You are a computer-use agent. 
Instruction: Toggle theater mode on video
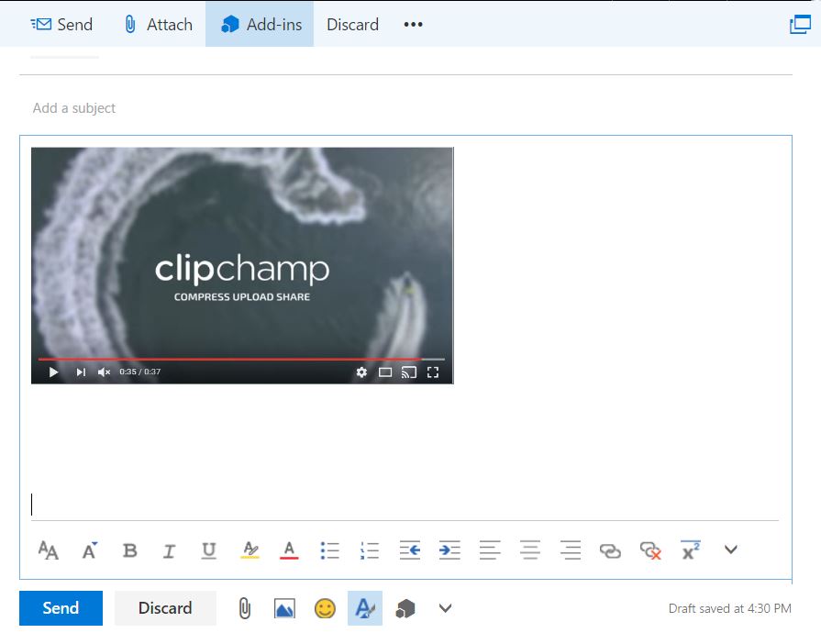tap(385, 372)
